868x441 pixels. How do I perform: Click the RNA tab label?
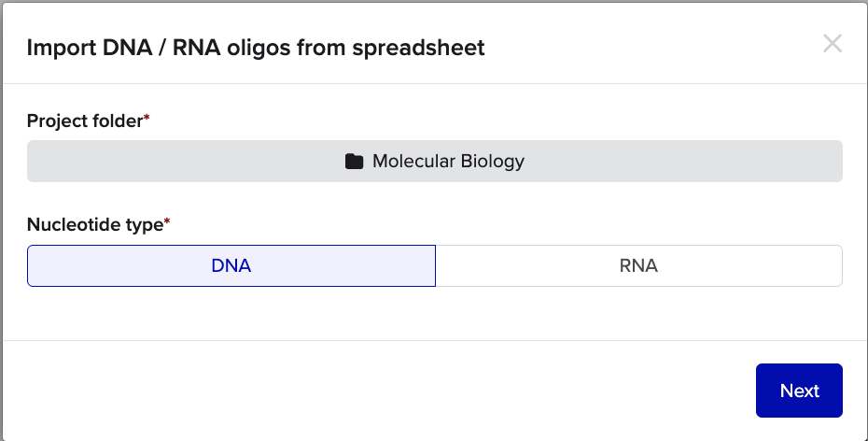[x=638, y=265]
